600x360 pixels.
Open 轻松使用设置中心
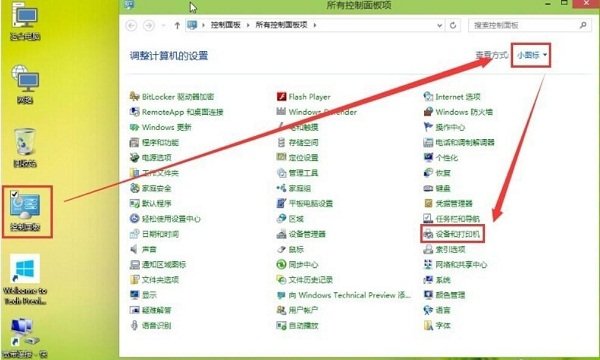click(x=165, y=219)
